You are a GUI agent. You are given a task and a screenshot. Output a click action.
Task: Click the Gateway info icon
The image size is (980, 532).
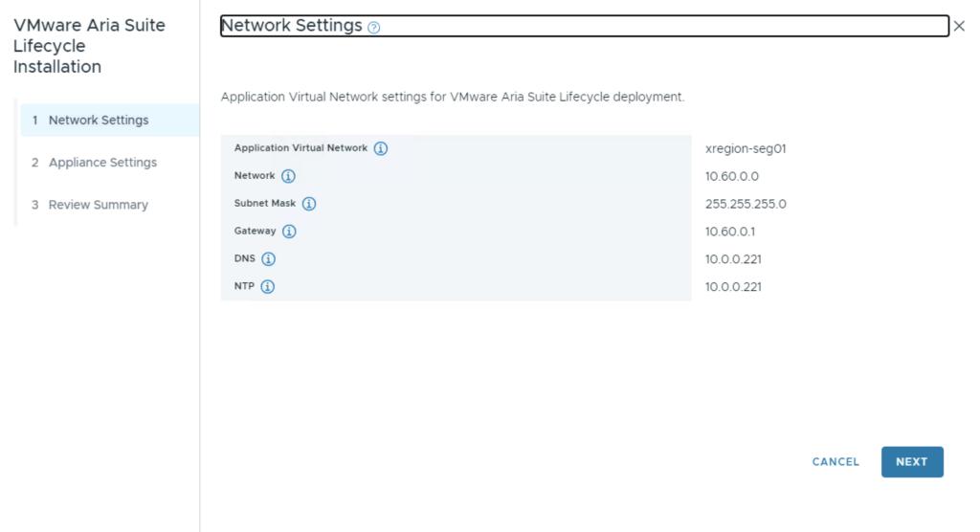pos(289,232)
